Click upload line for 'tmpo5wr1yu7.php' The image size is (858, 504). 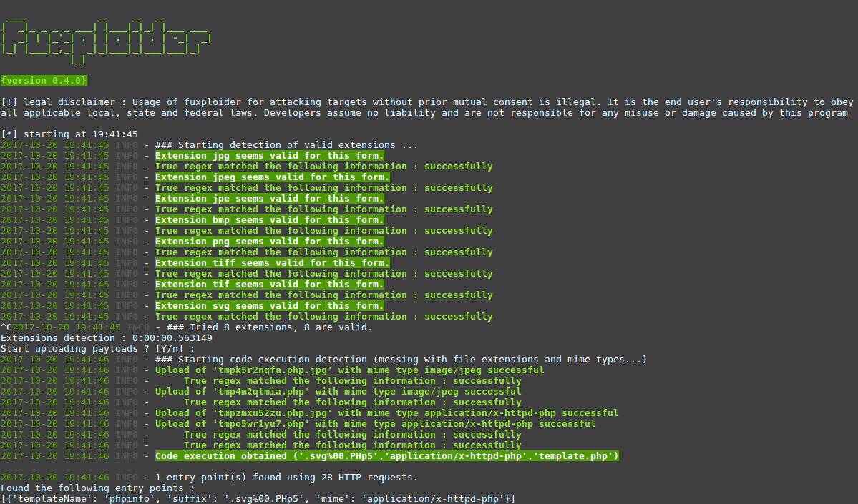point(376,424)
